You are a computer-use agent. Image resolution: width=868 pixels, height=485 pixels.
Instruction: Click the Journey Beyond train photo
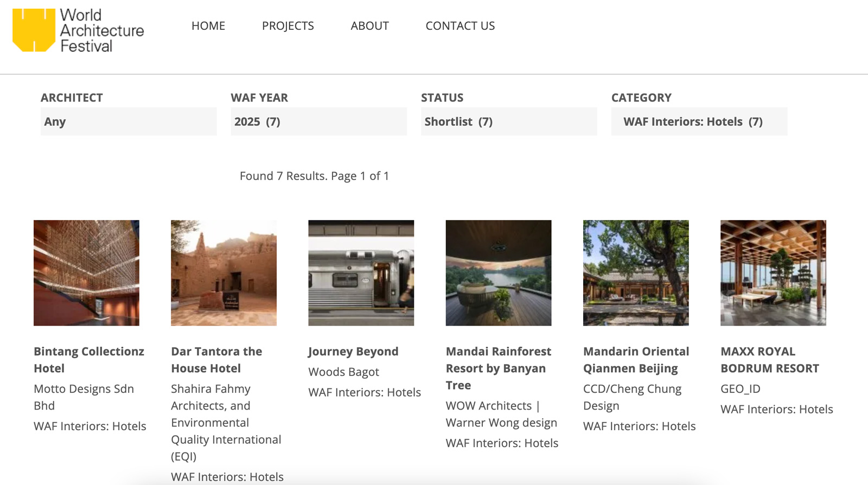pyautogui.click(x=361, y=273)
